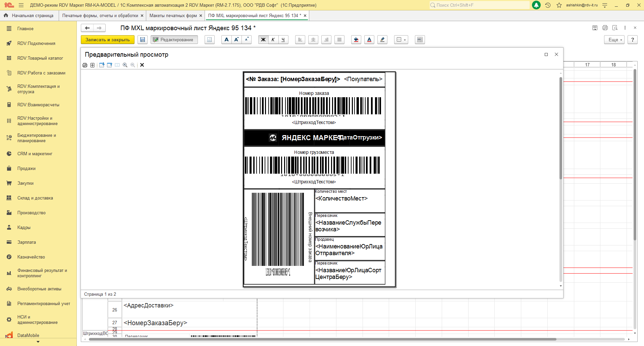Expand the sidebar sections list downward arrow
This screenshot has height=346, width=644.
[x=38, y=342]
